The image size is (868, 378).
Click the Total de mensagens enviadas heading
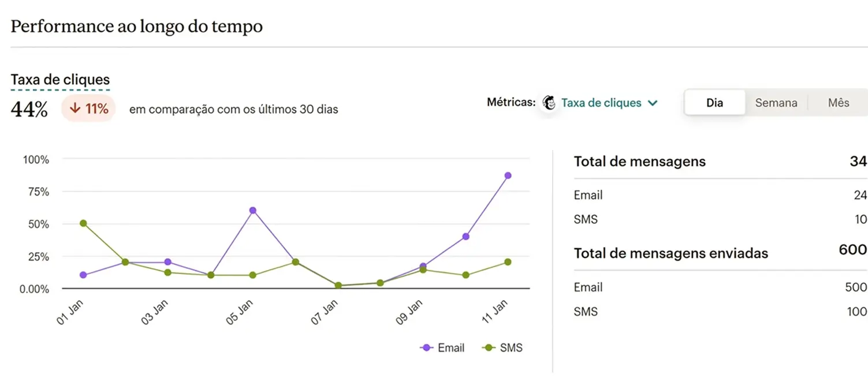pyautogui.click(x=670, y=253)
